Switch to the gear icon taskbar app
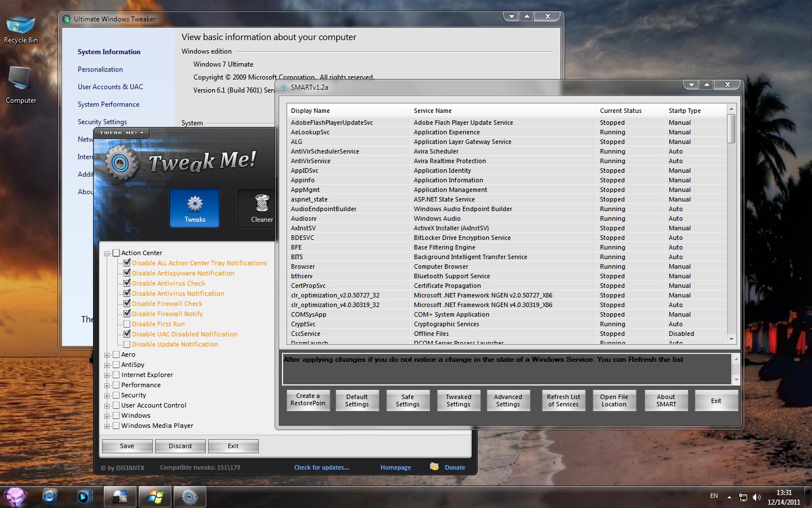 189,497
